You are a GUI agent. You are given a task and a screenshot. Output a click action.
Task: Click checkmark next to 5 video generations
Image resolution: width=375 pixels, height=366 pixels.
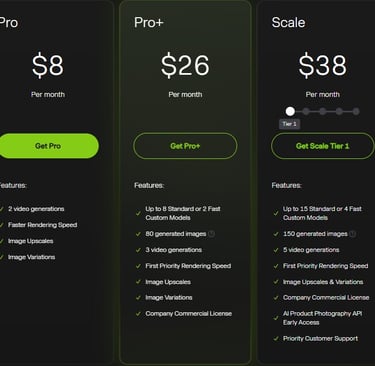coord(276,250)
